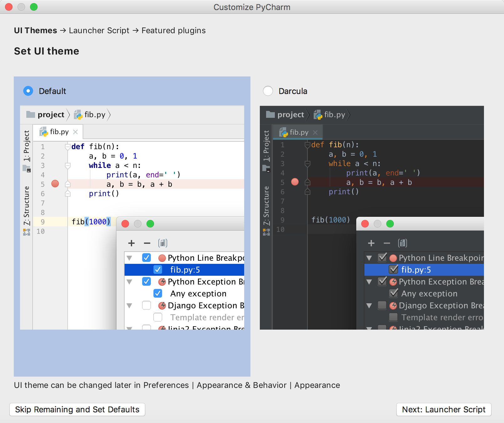Select fib.py:5 row in Darcula breakpoint list
The width and height of the screenshot is (504, 423).
point(416,270)
